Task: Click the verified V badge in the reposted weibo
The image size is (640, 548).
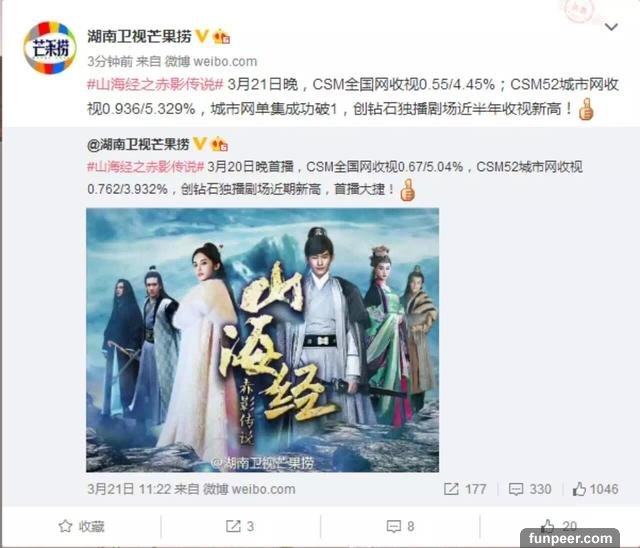Action: [200, 144]
